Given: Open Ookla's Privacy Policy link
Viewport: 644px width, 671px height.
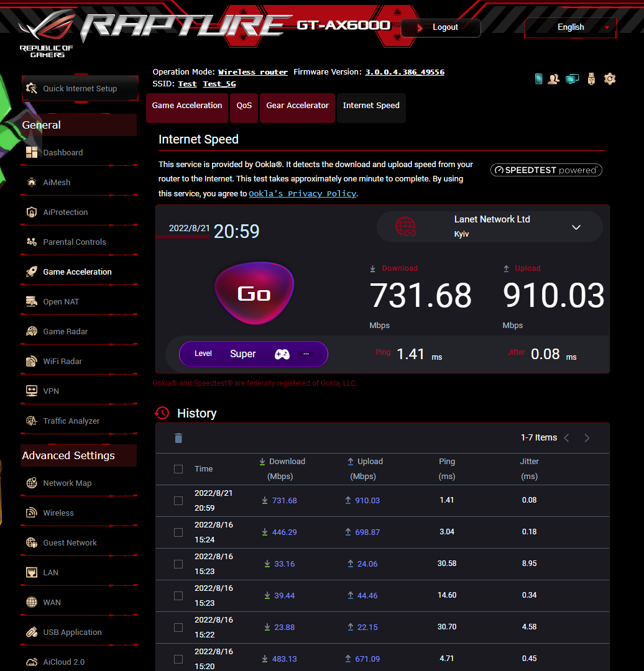Looking at the screenshot, I should tap(302, 193).
